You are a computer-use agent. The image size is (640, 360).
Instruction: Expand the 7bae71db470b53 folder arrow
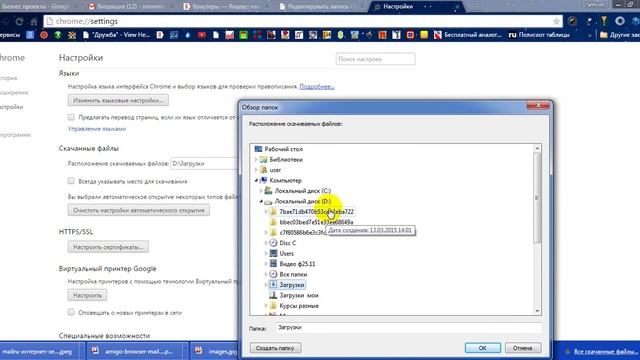click(266, 211)
